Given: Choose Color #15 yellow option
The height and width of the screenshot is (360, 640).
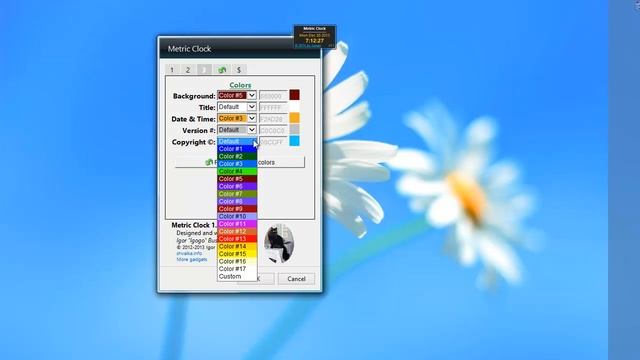Looking at the screenshot, I should (x=237, y=254).
